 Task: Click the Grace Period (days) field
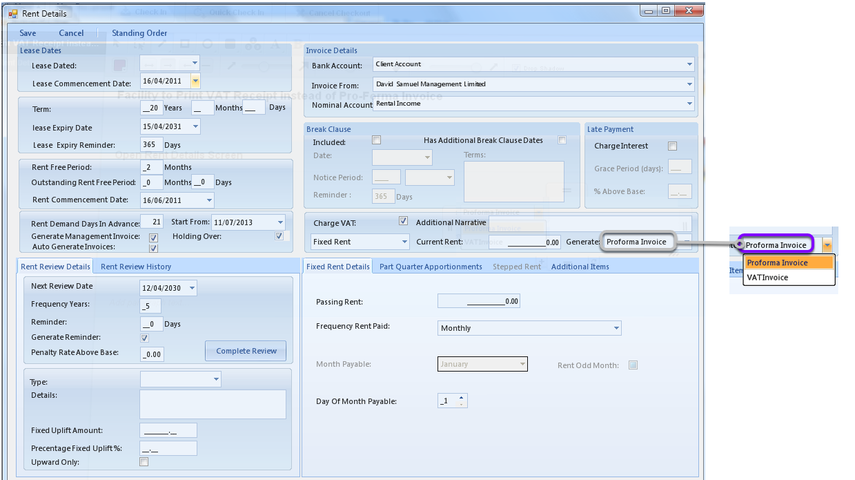(x=680, y=167)
